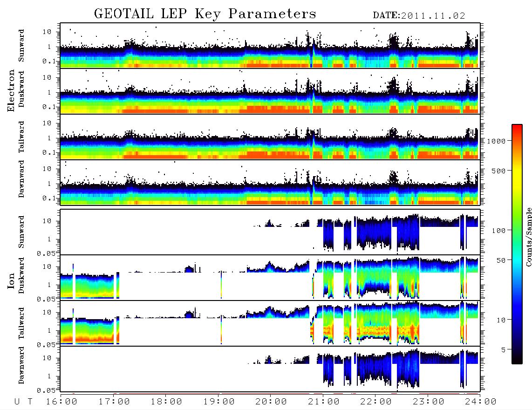Click the DATE:2011.11.02 label
The height and width of the screenshot is (410, 532).
point(419,16)
